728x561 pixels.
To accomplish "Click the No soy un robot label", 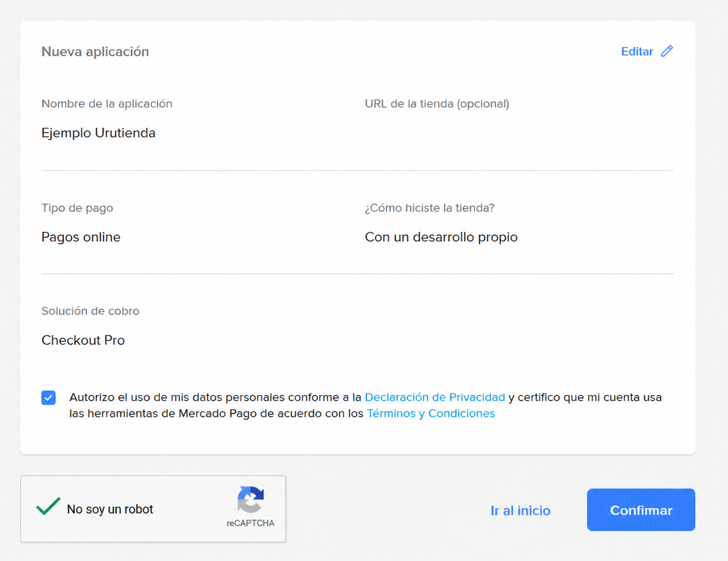I will coord(110,509).
